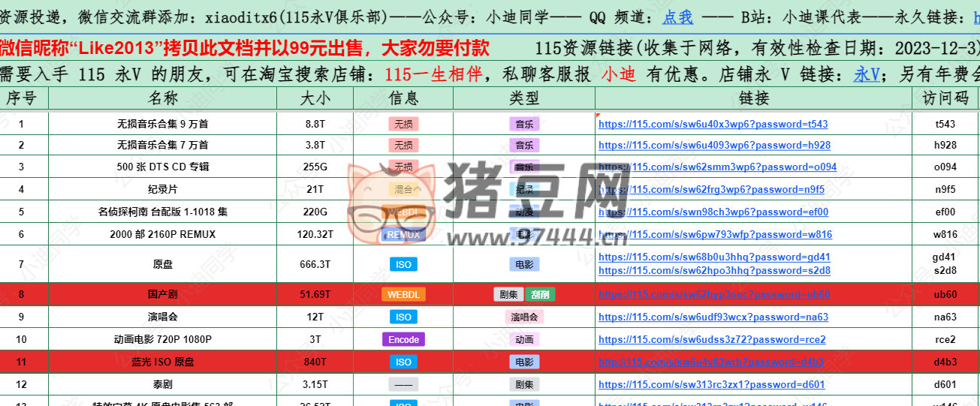980x406 pixels.
Task: Click the 动画 tag in row 10
Action: [x=524, y=340]
